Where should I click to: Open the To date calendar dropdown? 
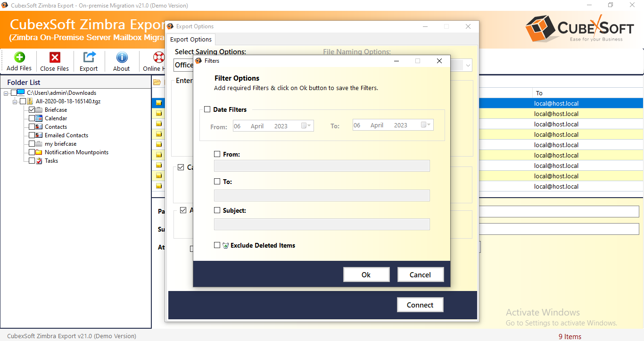pos(426,125)
